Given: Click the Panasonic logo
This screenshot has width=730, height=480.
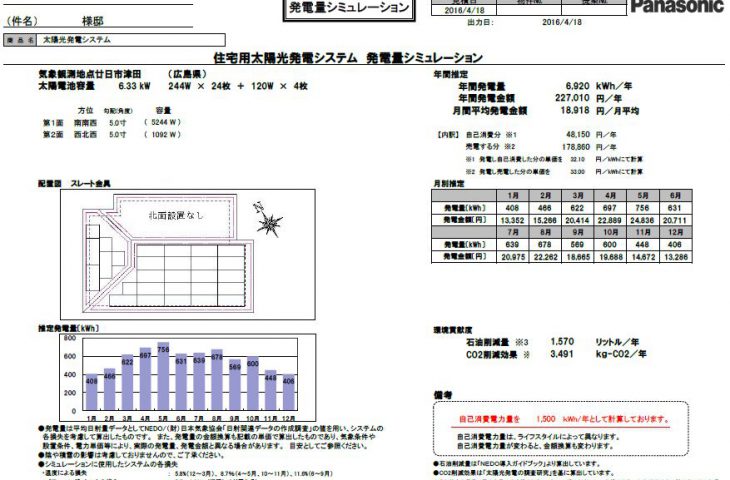Looking at the screenshot, I should tap(677, 7).
